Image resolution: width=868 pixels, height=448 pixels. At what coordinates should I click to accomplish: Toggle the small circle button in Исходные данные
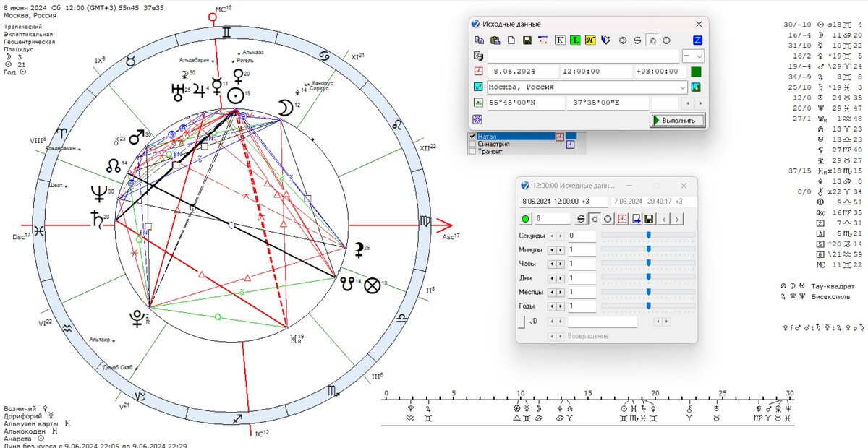[652, 40]
